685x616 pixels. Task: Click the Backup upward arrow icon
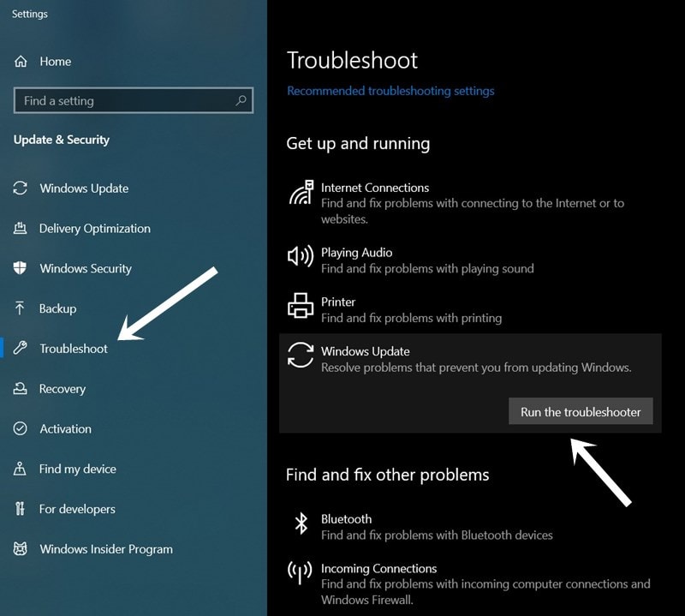pos(20,308)
